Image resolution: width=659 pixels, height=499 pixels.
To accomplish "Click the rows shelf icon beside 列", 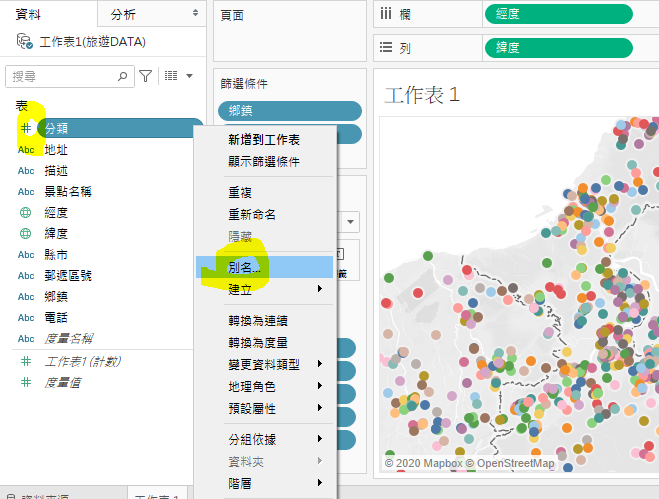I will pyautogui.click(x=386, y=47).
